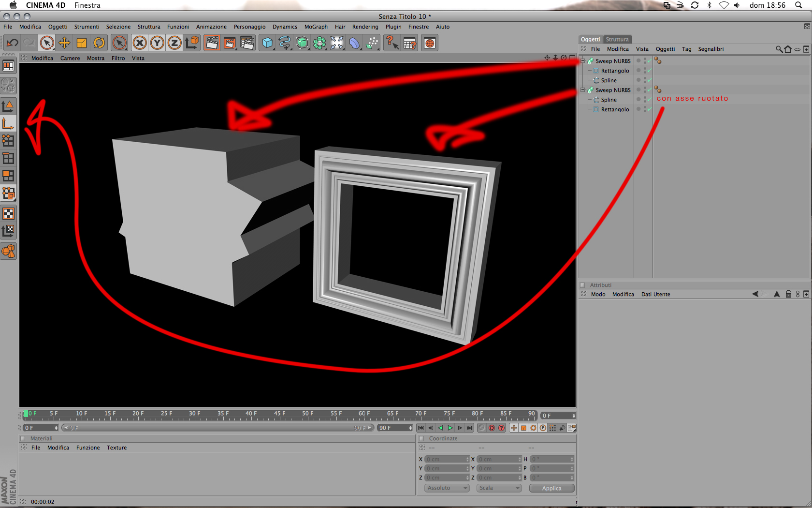
Task: Collapse the second Sweep NURBS tree
Action: point(583,90)
